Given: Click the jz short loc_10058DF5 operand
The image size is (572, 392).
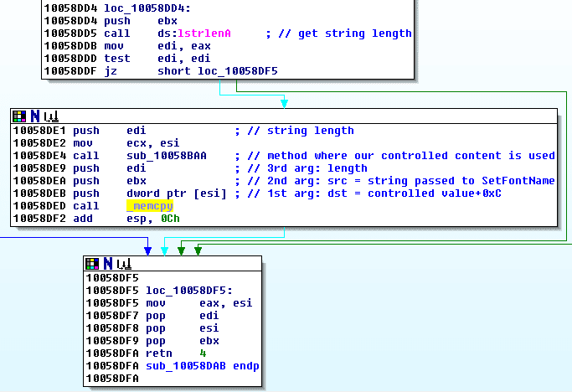Looking at the screenshot, I should pyautogui.click(x=218, y=71).
